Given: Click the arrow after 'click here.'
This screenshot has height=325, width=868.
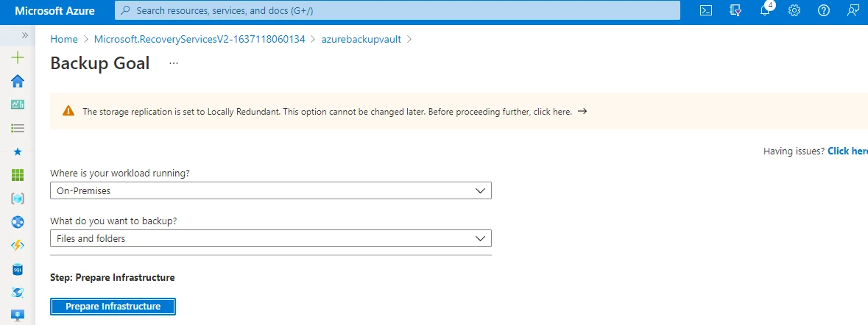Looking at the screenshot, I should [x=582, y=111].
